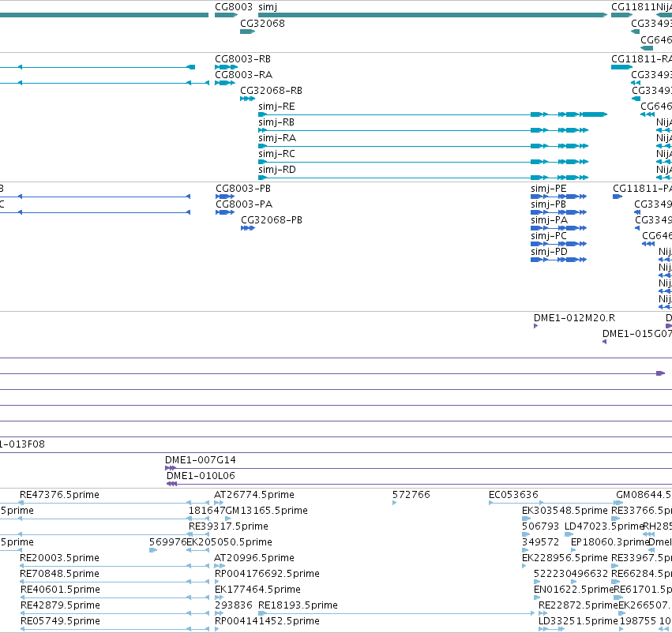The width and height of the screenshot is (672, 633).
Task: Select the simj-PB protein label
Action: [548, 204]
